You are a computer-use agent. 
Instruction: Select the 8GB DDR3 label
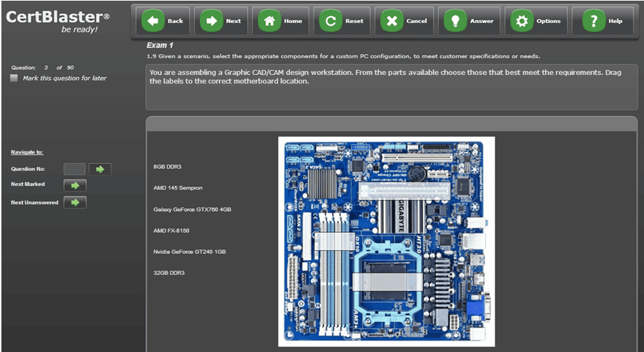tap(168, 167)
